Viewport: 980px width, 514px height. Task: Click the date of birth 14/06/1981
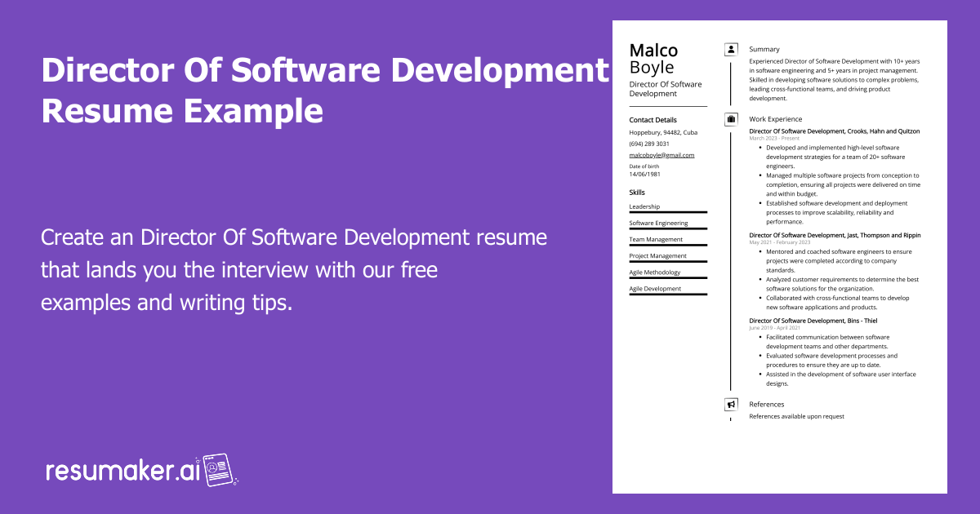[x=644, y=175]
